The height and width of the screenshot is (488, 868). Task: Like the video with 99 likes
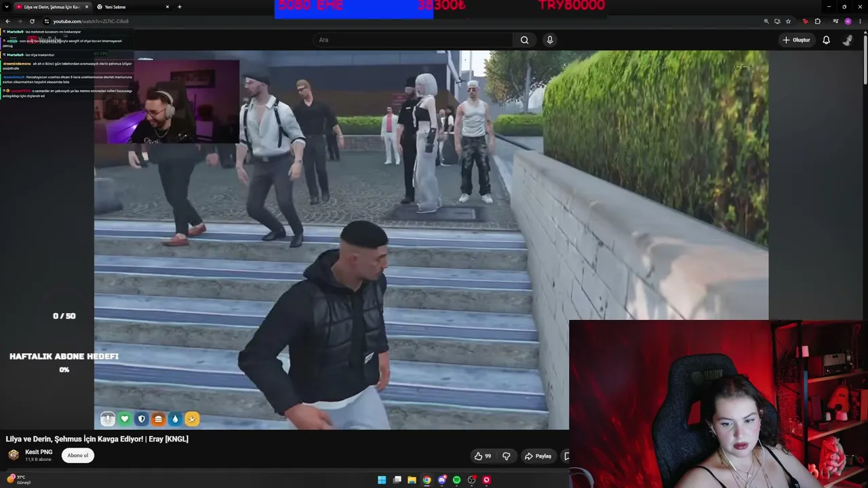483,456
